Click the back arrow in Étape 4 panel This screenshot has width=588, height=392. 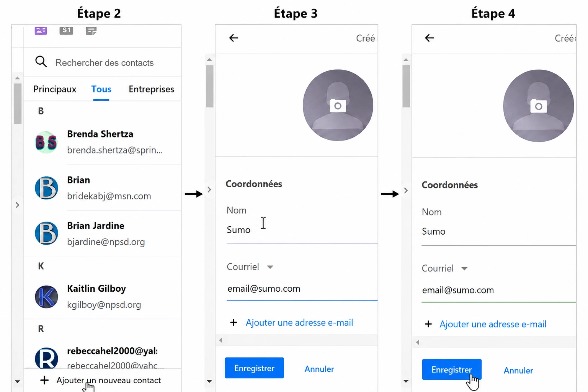[430, 38]
